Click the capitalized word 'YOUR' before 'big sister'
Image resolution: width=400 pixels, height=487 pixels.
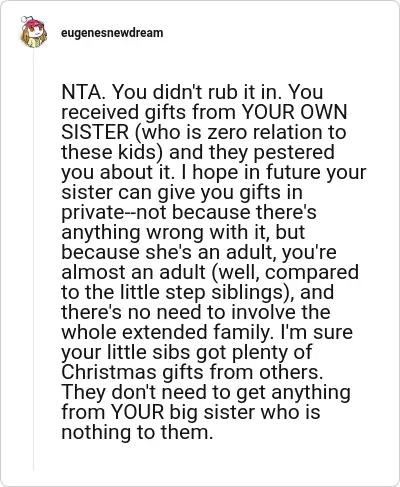tap(137, 412)
